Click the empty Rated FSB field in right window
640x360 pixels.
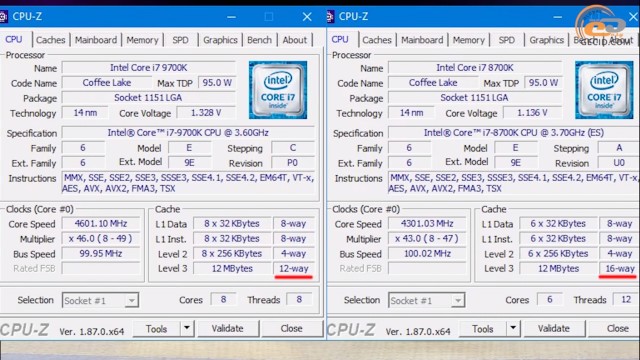(427, 269)
